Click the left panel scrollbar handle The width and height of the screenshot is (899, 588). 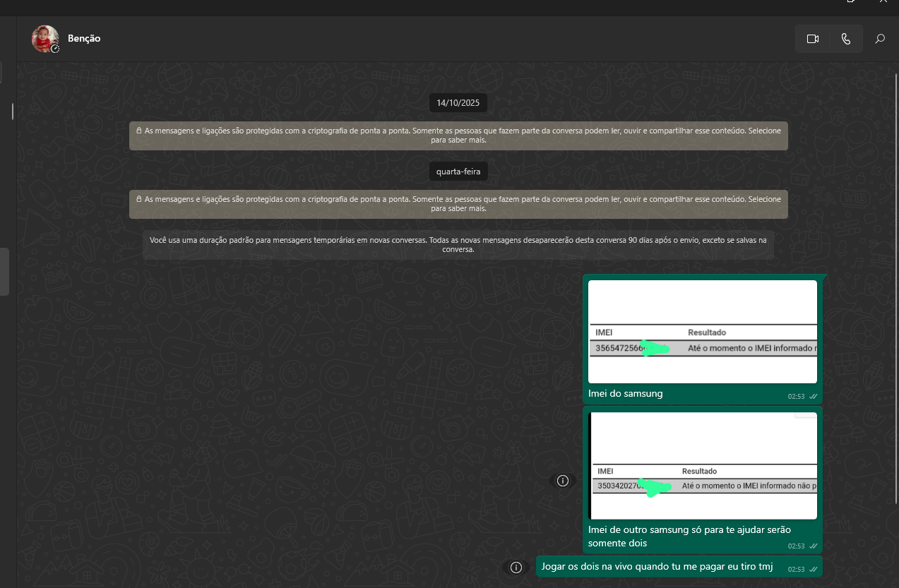4,271
